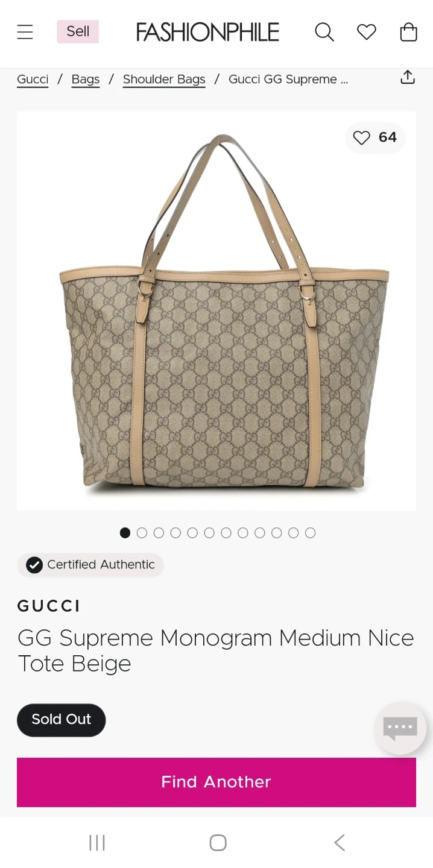Open the shopping bag icon

[408, 32]
